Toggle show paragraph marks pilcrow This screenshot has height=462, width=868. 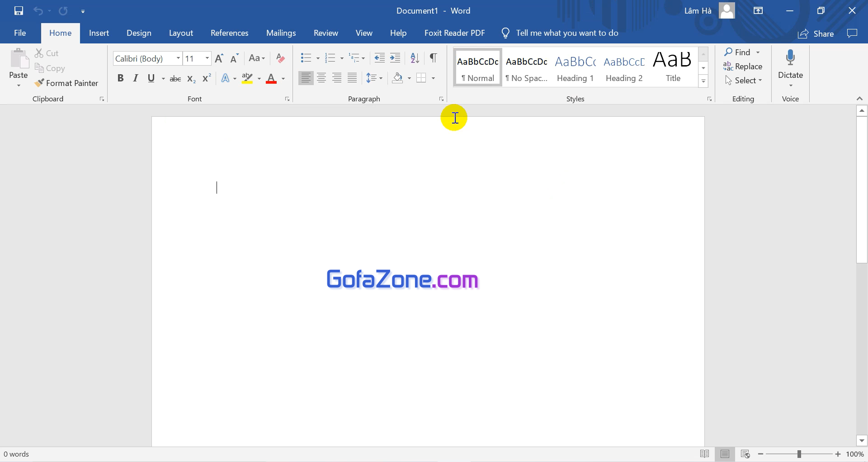click(x=433, y=58)
